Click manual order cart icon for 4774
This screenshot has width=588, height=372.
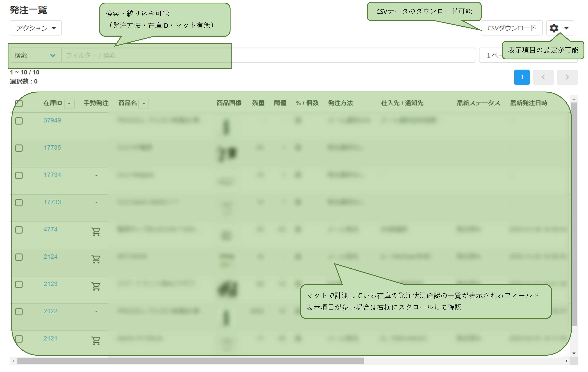(x=96, y=232)
